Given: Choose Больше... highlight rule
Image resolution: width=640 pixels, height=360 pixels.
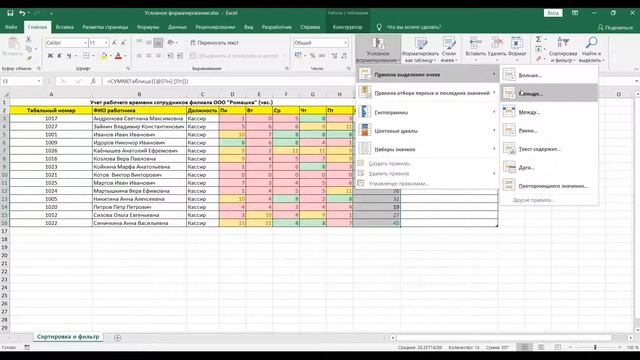Looking at the screenshot, I should (x=549, y=75).
